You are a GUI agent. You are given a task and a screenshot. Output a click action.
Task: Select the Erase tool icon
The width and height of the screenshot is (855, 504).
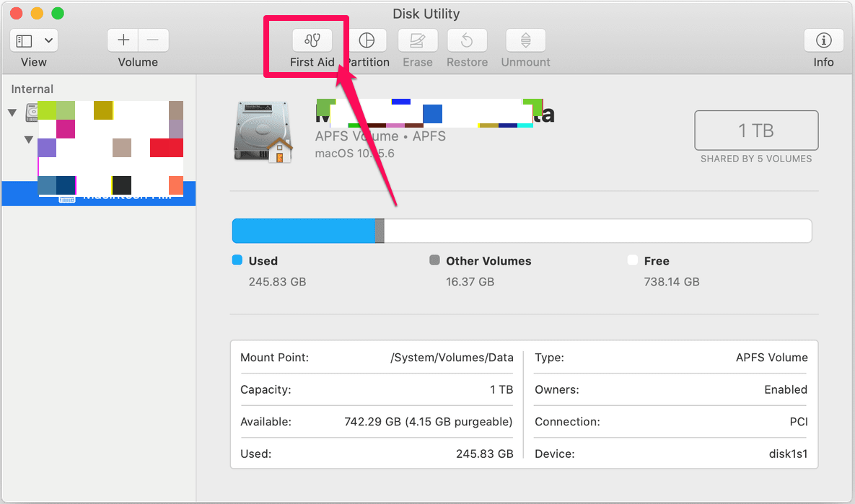click(417, 40)
